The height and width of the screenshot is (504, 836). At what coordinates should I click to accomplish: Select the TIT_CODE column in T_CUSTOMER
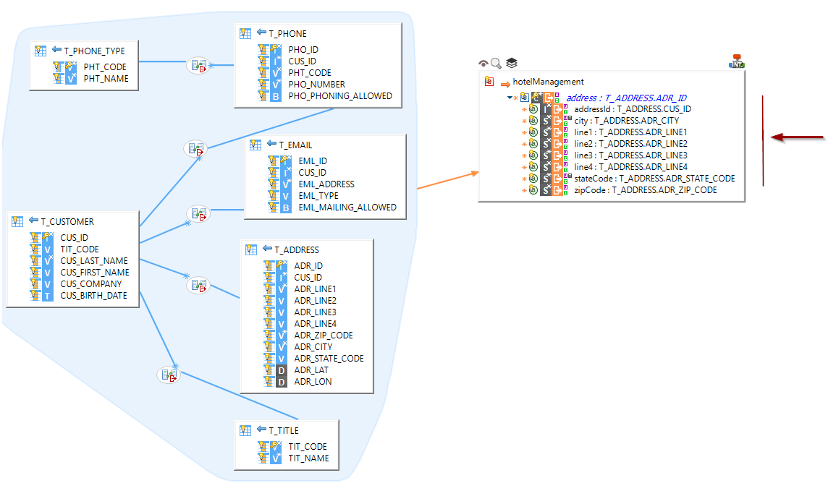(x=80, y=249)
